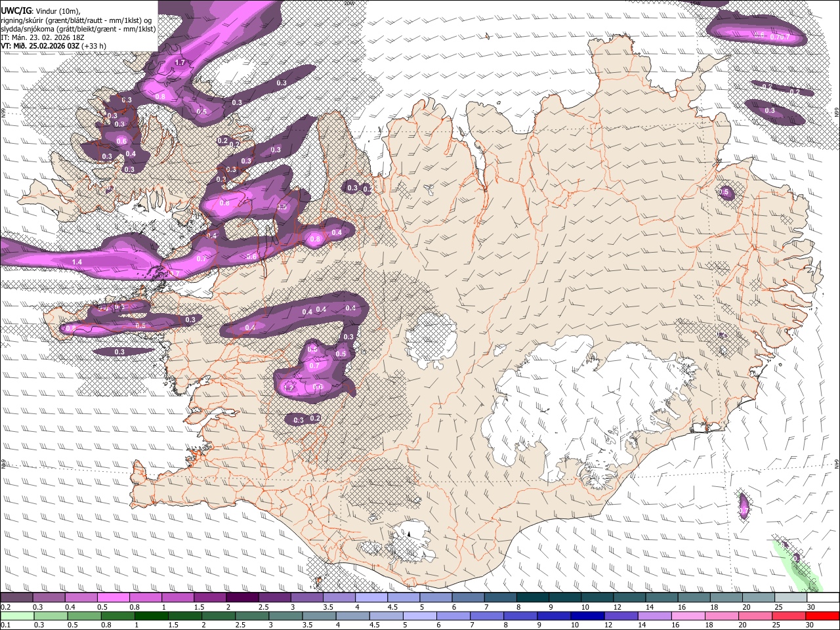Select the '25' label in lower legend row

[778, 625]
